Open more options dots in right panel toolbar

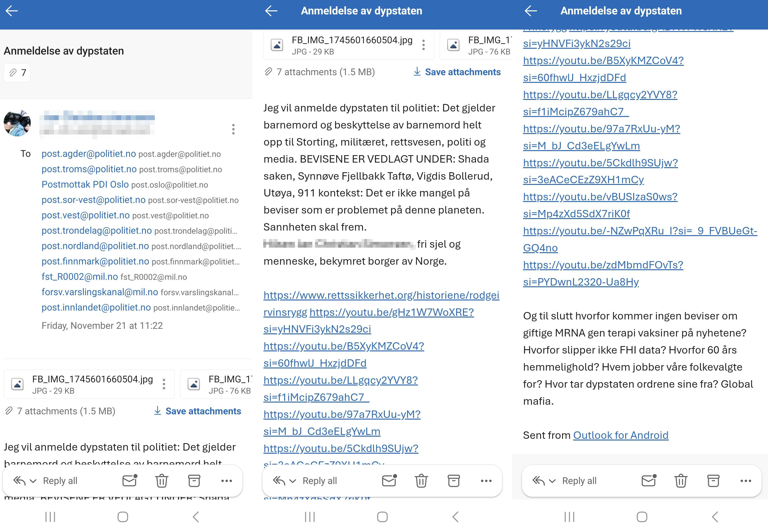[745, 481]
